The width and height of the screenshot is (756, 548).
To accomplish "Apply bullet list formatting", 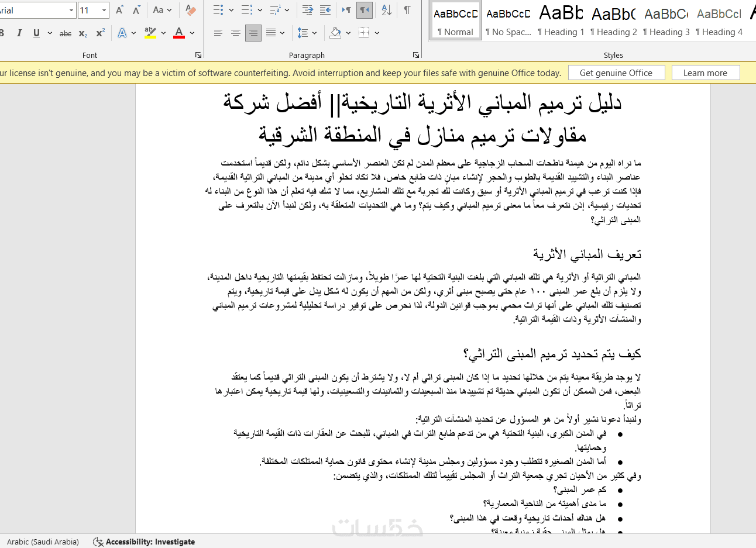I will click(x=219, y=10).
